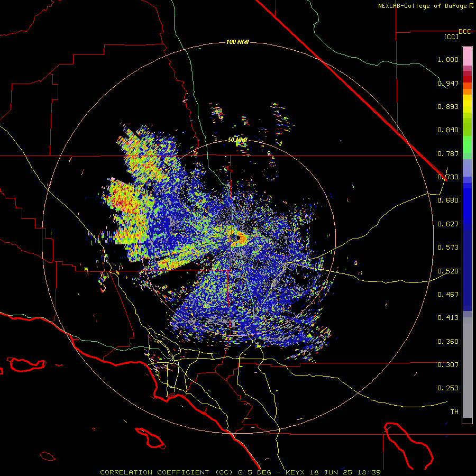Click the 0.680 scale value

[448, 200]
